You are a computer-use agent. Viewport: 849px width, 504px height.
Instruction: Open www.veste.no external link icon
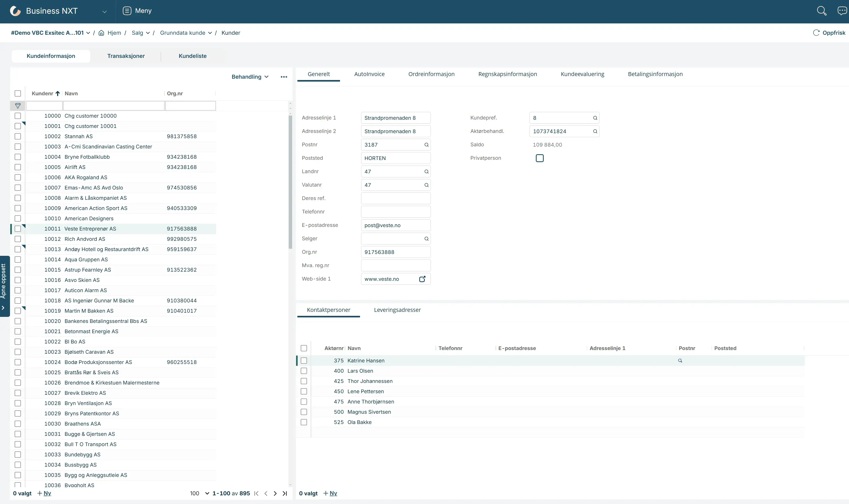(422, 279)
